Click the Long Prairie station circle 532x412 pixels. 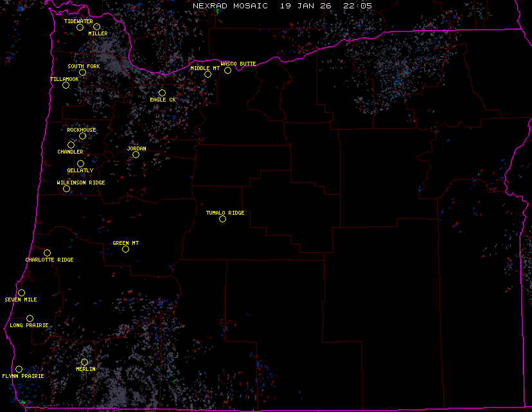30,318
